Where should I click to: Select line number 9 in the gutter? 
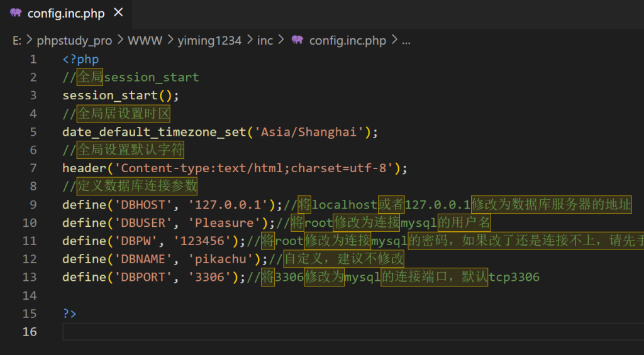(33, 204)
